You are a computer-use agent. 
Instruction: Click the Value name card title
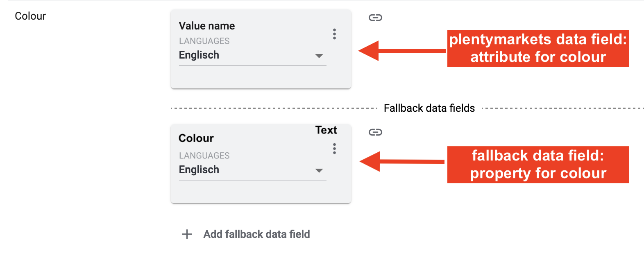click(x=207, y=26)
